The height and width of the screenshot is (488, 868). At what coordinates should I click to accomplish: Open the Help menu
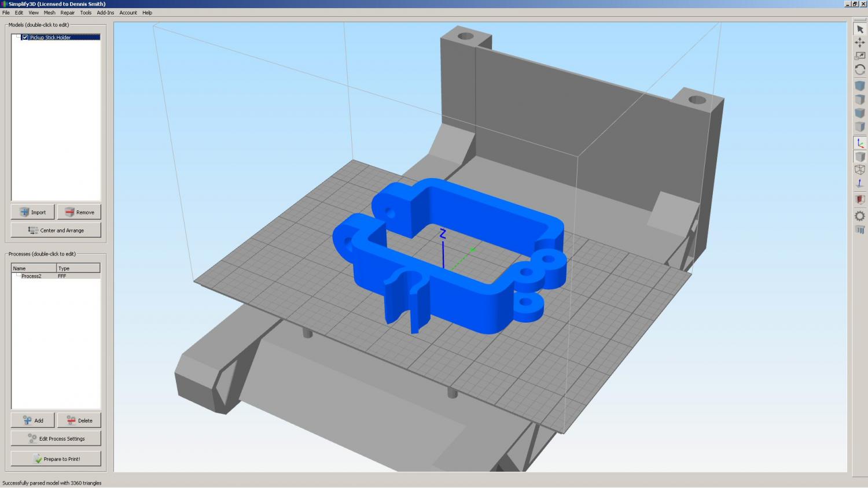click(147, 13)
